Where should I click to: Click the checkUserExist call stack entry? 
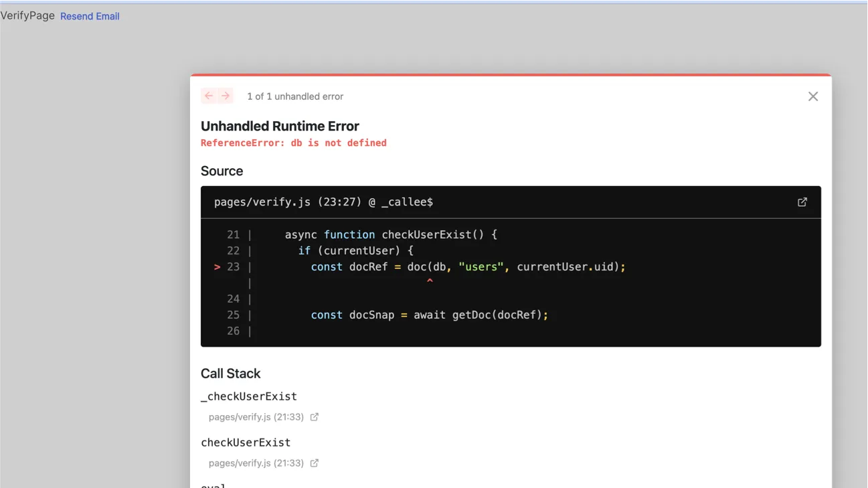[x=245, y=442]
